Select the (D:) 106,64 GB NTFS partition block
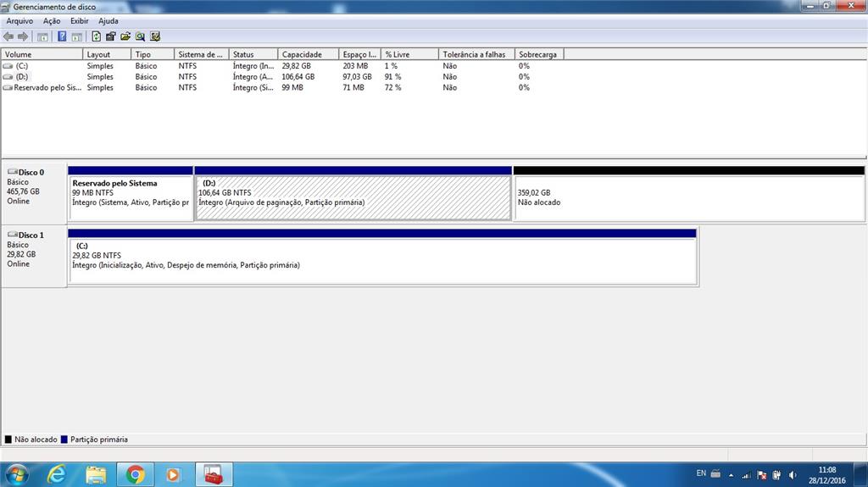 click(x=353, y=194)
